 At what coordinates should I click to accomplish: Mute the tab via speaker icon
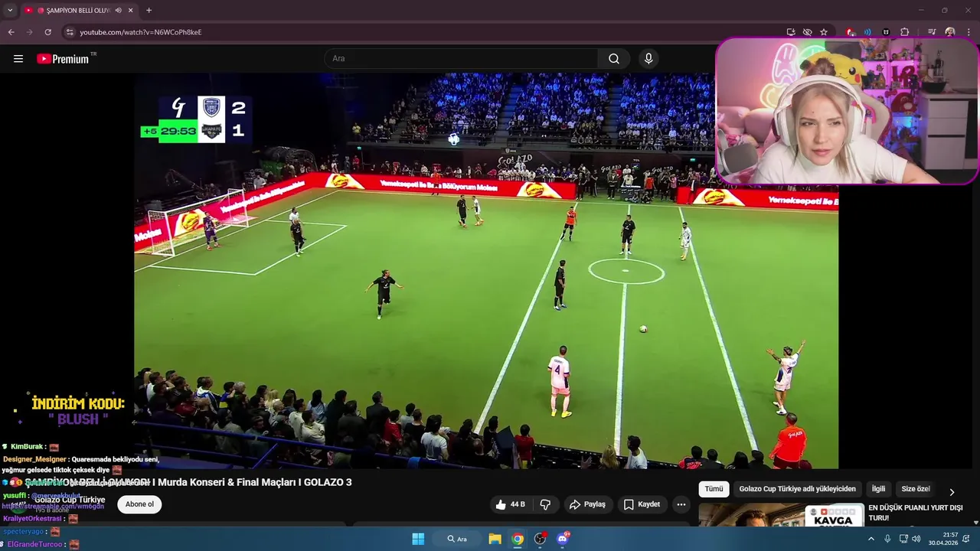[118, 11]
